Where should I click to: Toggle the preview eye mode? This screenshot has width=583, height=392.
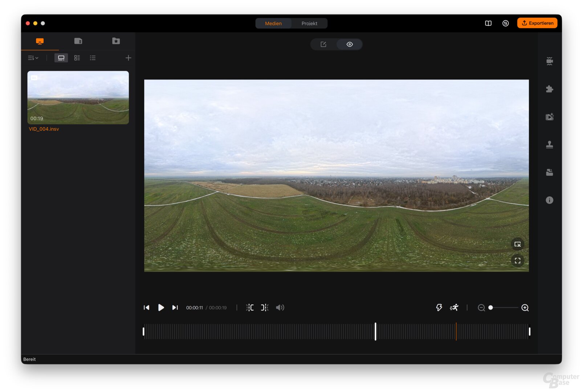[349, 44]
